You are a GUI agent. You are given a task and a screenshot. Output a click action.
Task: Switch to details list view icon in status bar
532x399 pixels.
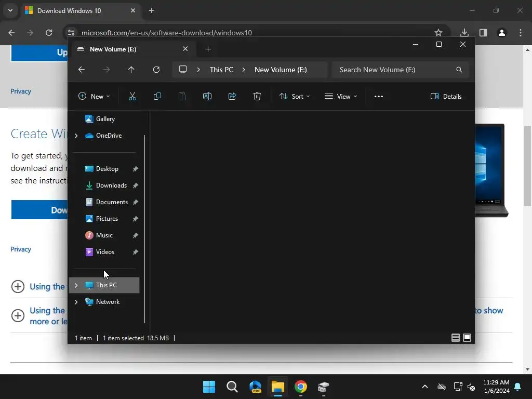[x=456, y=338]
